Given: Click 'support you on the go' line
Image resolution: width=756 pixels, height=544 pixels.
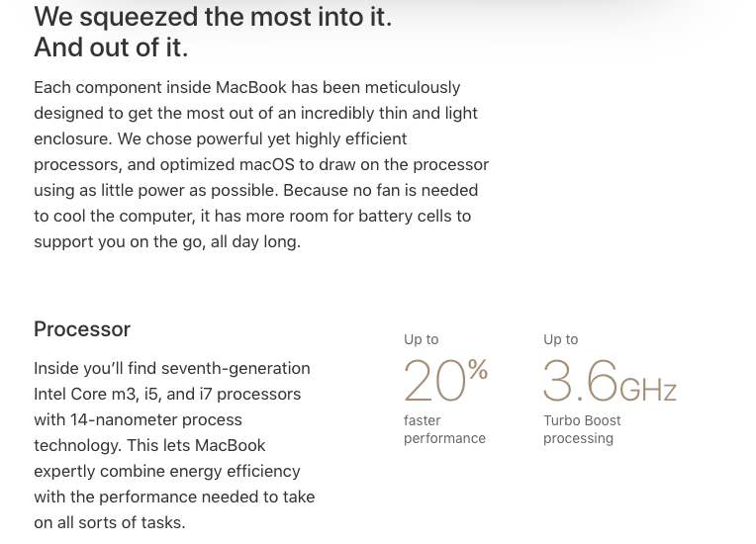Looking at the screenshot, I should coord(167,242).
